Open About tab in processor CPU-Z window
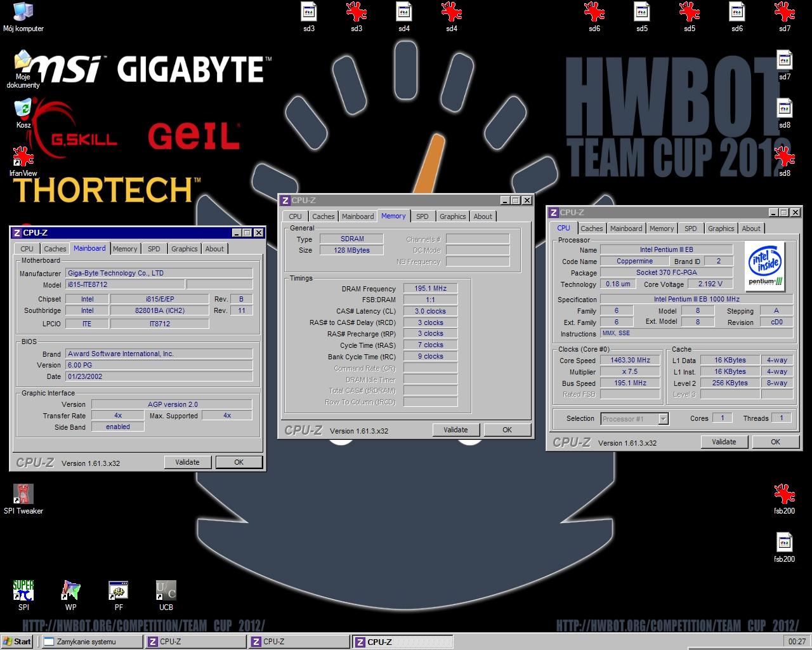 tap(751, 229)
